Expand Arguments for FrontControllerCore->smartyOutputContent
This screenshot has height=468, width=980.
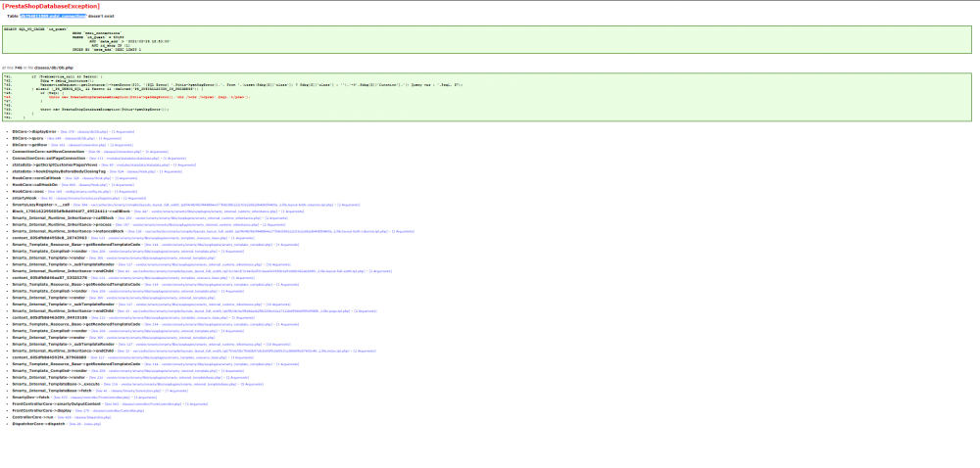tap(196, 404)
